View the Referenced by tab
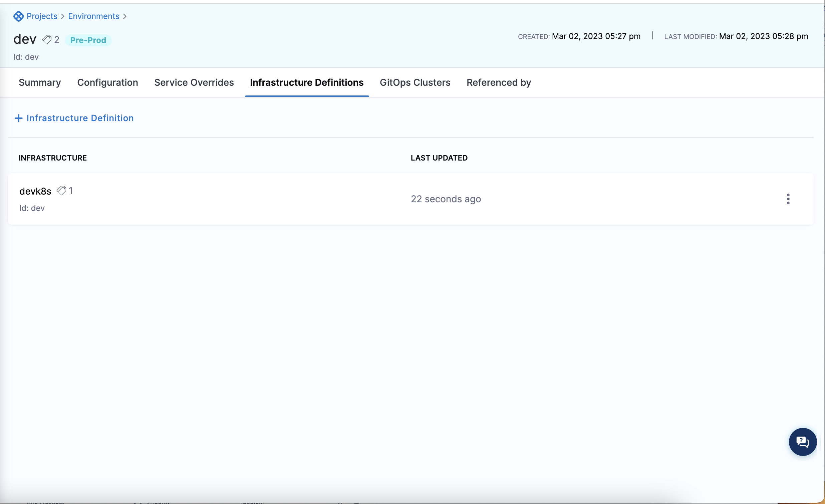This screenshot has height=504, width=825. [x=499, y=82]
